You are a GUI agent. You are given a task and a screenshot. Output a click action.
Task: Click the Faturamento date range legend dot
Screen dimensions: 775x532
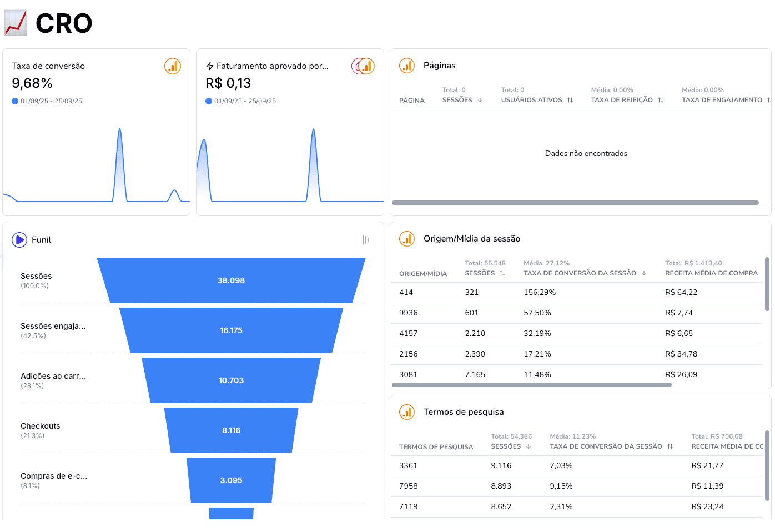pos(209,101)
